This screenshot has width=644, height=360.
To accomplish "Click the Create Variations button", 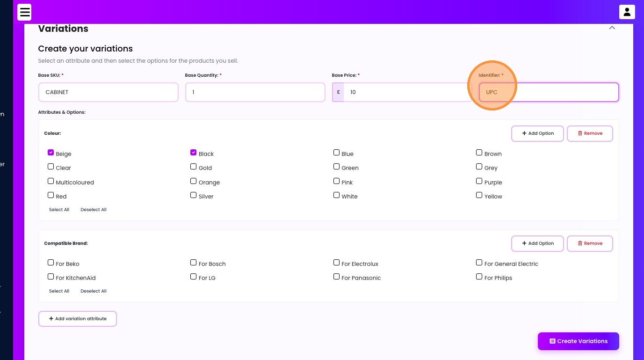I will click(578, 341).
